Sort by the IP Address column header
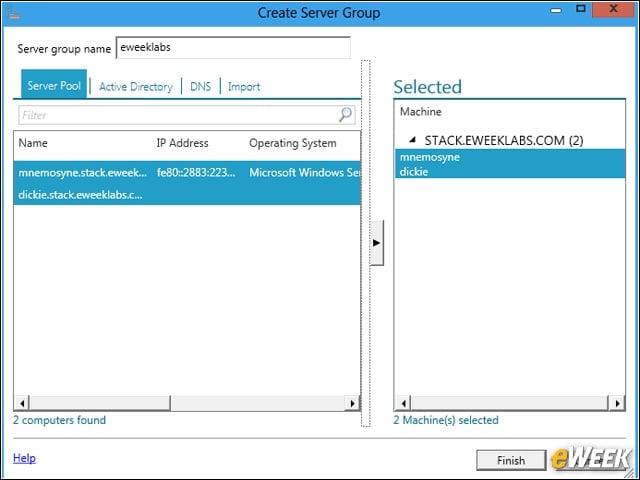640x480 pixels. [x=182, y=143]
